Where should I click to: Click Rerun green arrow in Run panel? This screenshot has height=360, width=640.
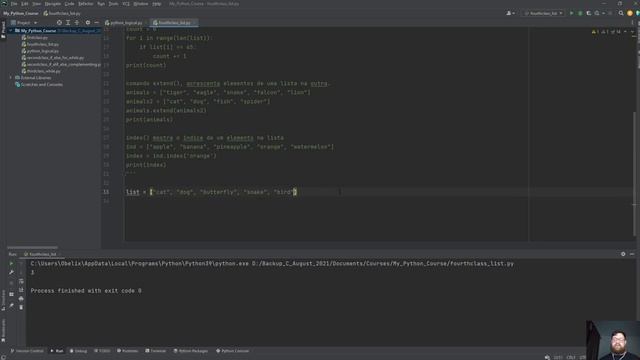tap(11, 264)
